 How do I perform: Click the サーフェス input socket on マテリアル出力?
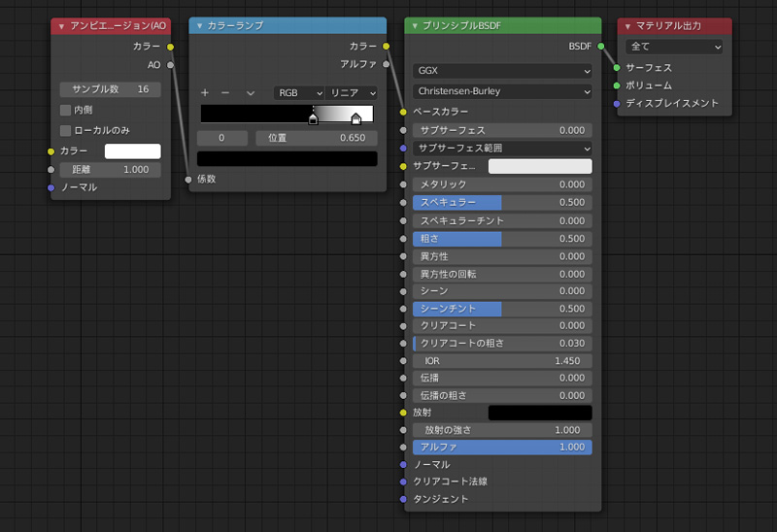tap(616, 68)
